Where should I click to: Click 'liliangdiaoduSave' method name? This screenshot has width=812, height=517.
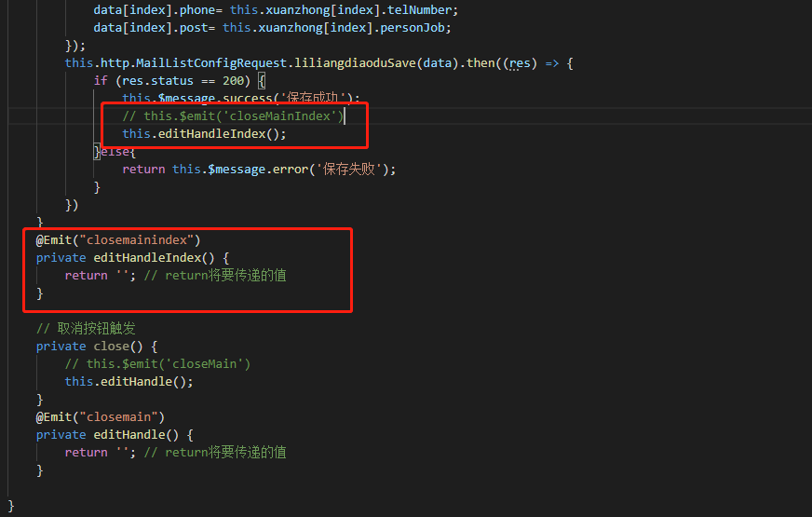click(x=356, y=63)
